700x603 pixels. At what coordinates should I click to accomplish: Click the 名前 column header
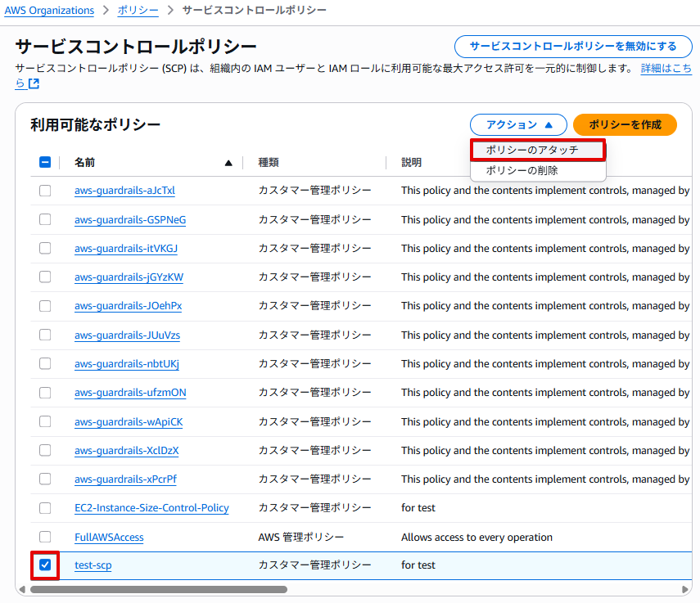pos(84,162)
